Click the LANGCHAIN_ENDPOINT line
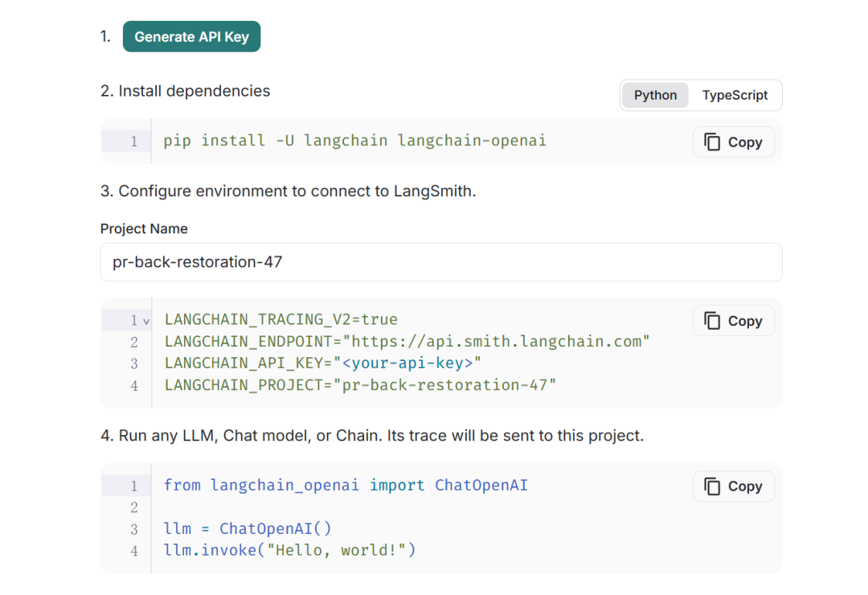Screen dimensions: 868x595 click(407, 341)
